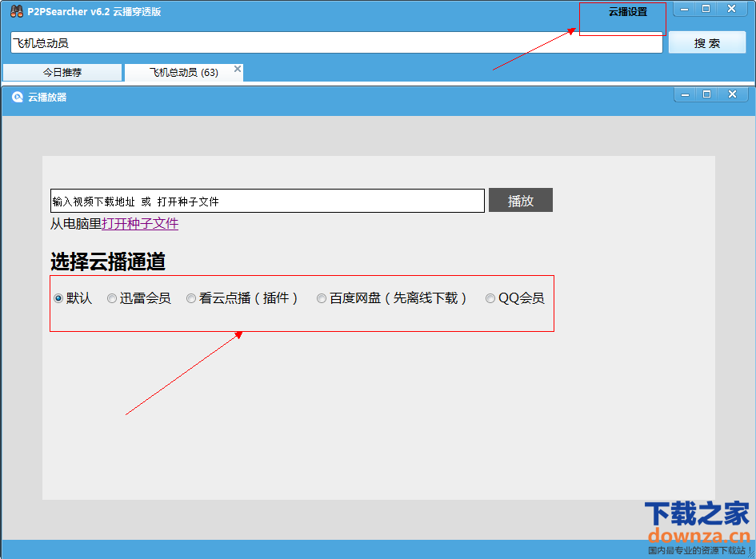
Task: Open the 打开种子文件 link
Action: (x=140, y=224)
